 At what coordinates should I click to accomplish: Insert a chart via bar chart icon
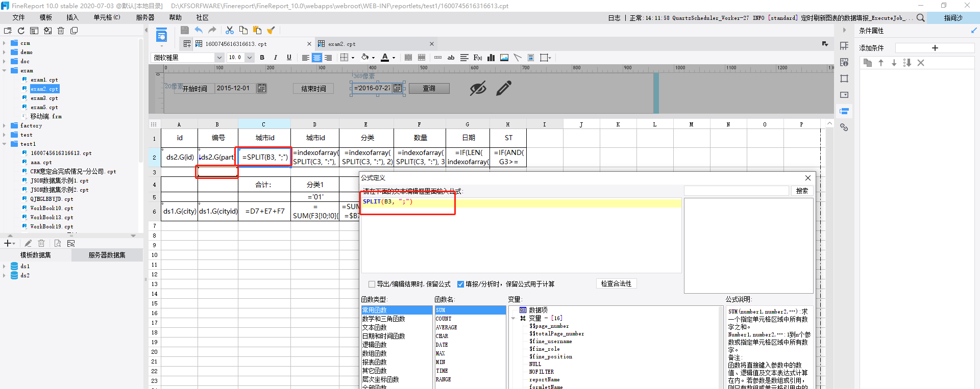(491, 58)
